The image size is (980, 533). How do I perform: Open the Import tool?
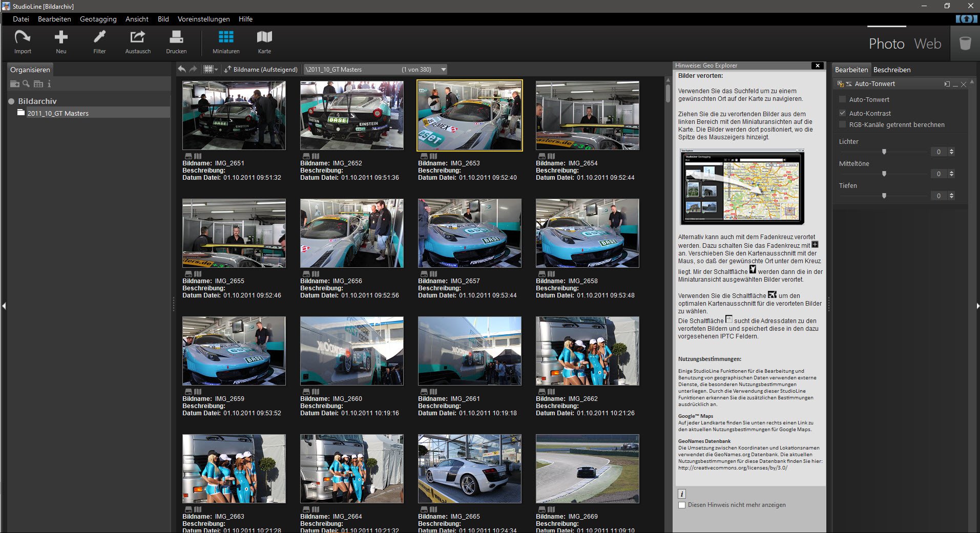point(23,41)
